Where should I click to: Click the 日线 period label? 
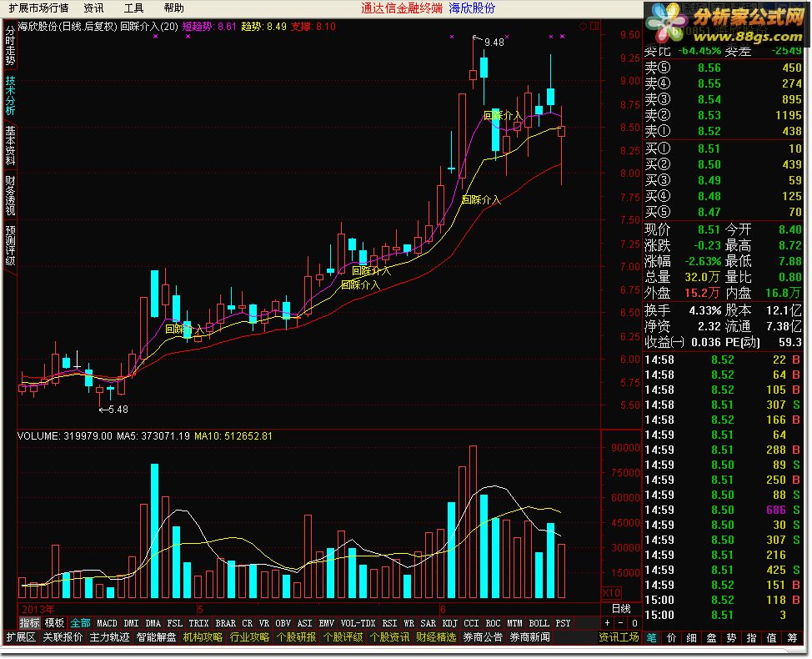tap(621, 609)
